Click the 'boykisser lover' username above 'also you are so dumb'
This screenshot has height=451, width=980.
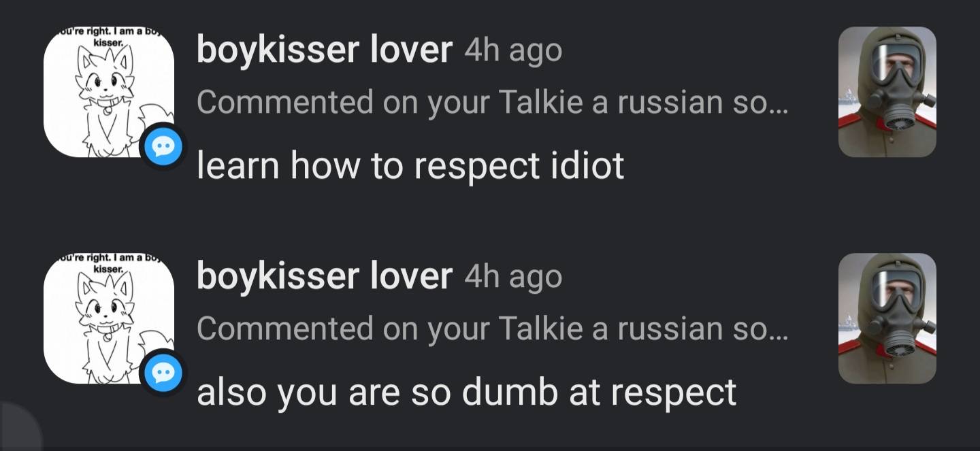325,276
